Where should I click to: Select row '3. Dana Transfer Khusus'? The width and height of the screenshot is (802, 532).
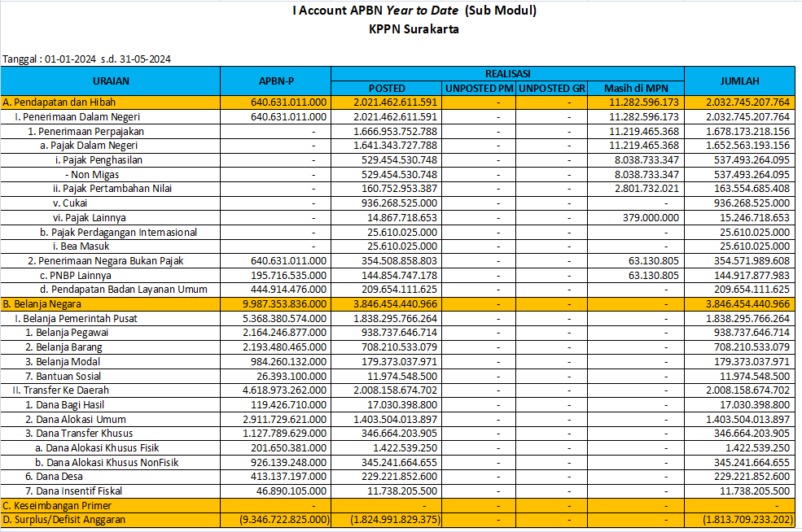pos(398,434)
